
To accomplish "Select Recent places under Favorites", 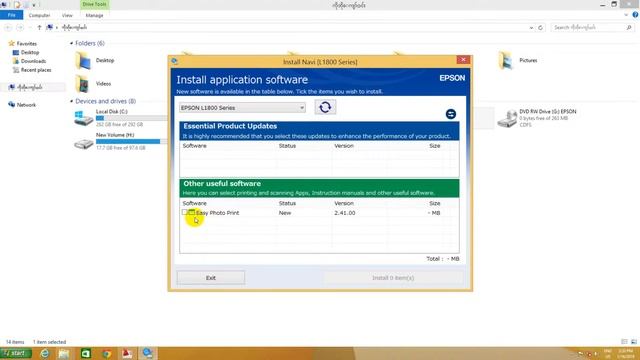I will point(36,70).
